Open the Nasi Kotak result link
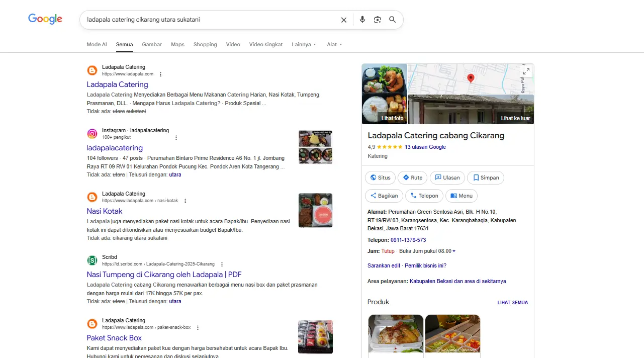This screenshot has width=644, height=358. click(105, 211)
